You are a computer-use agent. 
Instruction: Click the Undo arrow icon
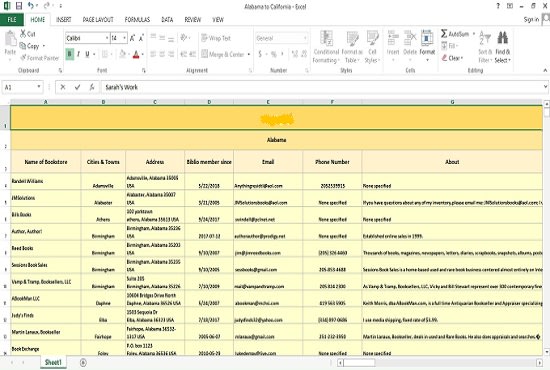(x=31, y=6)
